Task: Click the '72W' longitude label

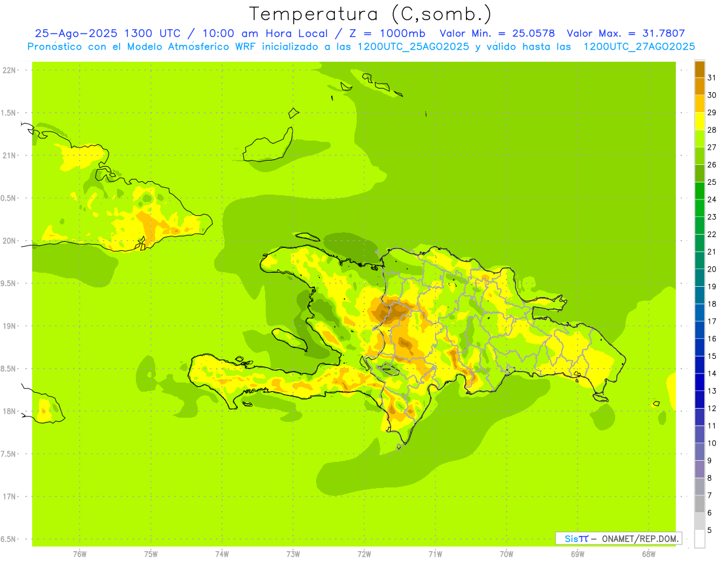Action: (x=364, y=554)
